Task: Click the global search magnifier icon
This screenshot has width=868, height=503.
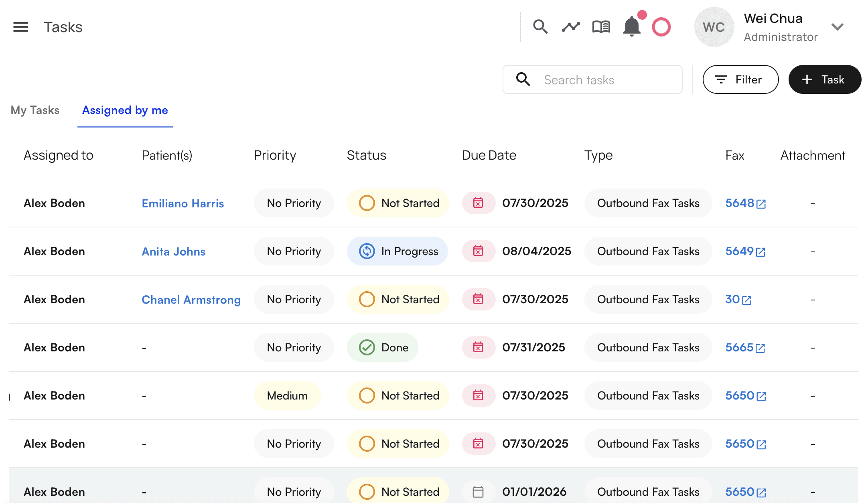Action: [540, 27]
